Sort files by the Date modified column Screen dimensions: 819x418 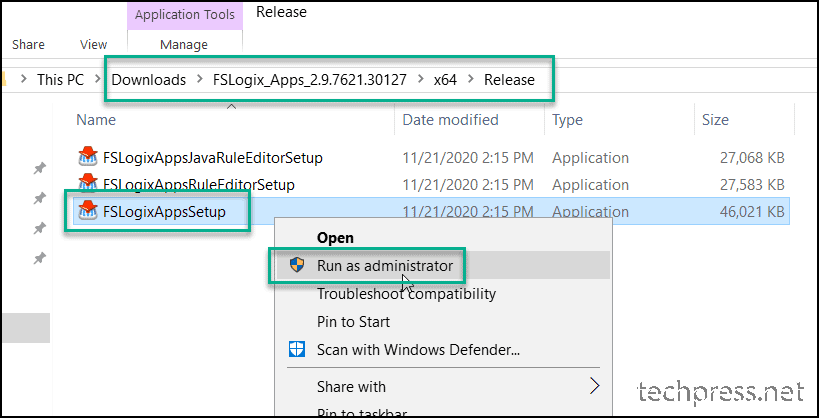coord(450,120)
